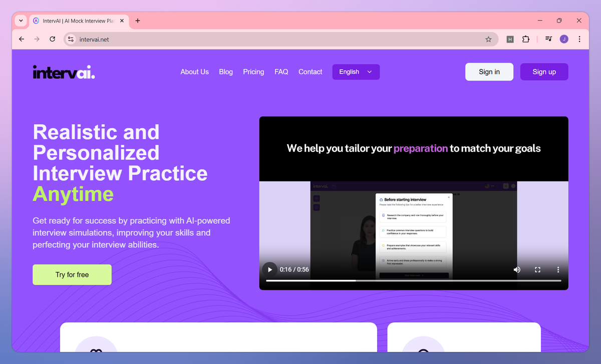This screenshot has width=601, height=364.
Task: Go to the Blog page
Action: (226, 72)
